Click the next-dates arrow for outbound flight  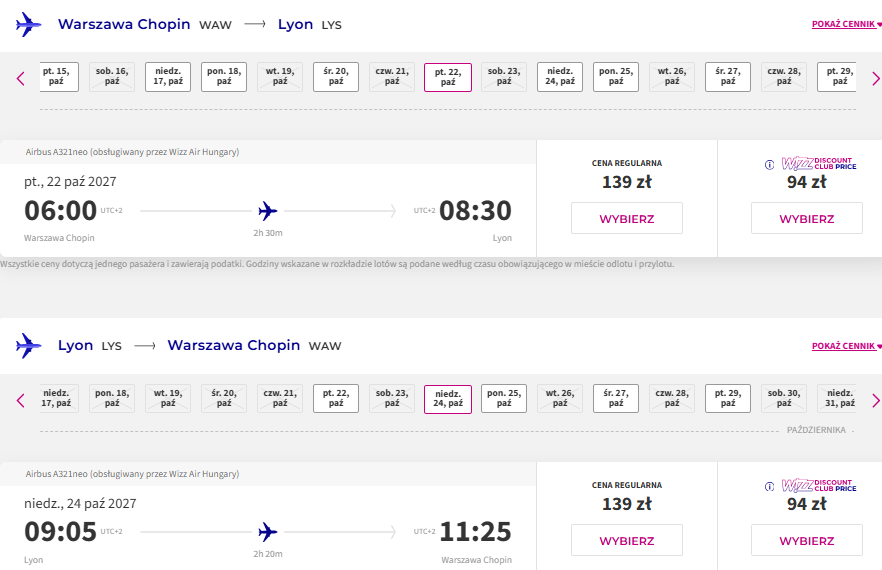click(x=875, y=78)
